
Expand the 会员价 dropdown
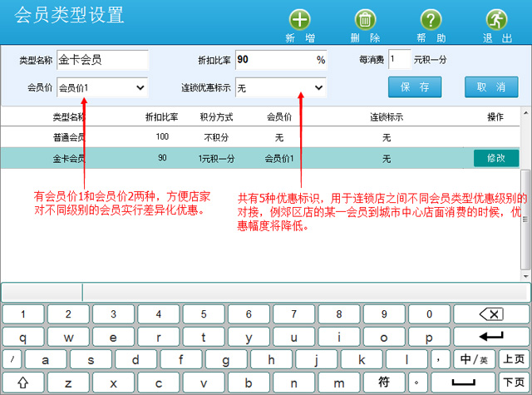tap(102, 87)
